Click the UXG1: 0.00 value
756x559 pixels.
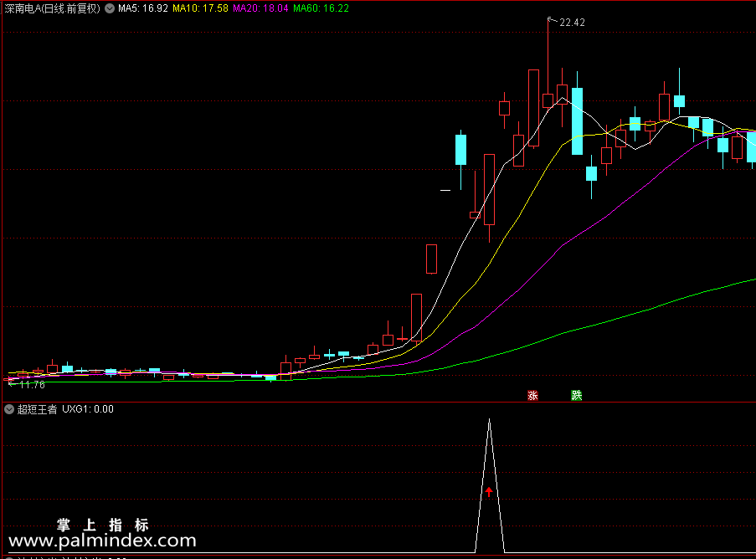(x=88, y=409)
